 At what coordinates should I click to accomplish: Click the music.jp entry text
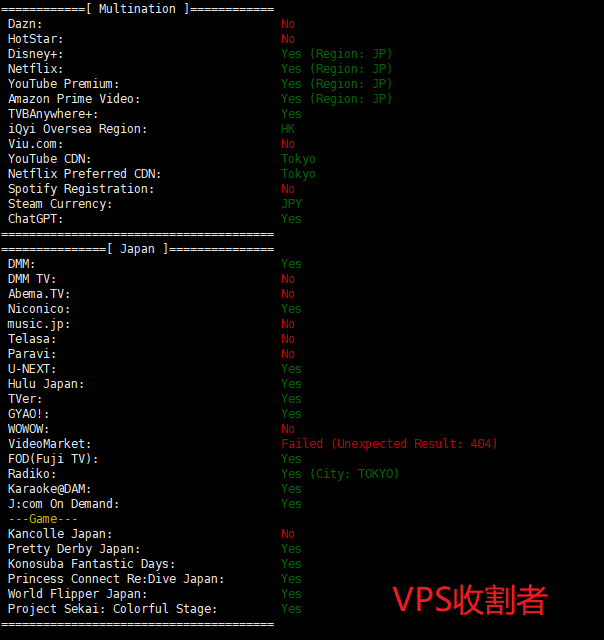(x=39, y=324)
